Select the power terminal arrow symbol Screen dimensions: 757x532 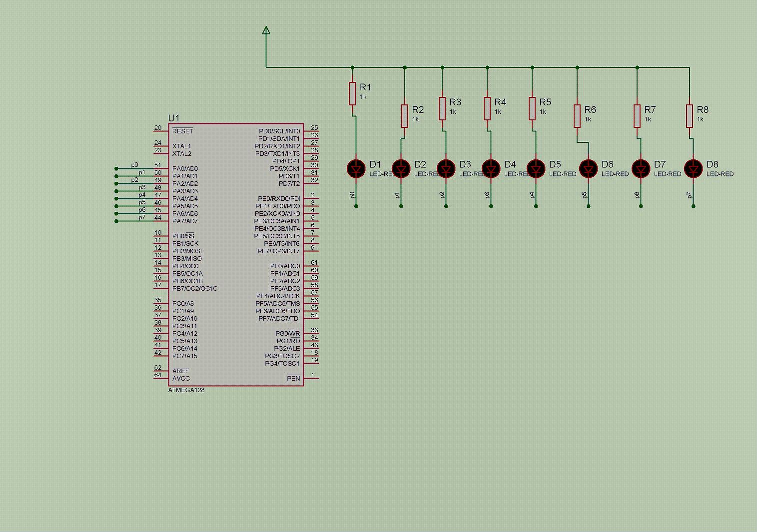266,30
